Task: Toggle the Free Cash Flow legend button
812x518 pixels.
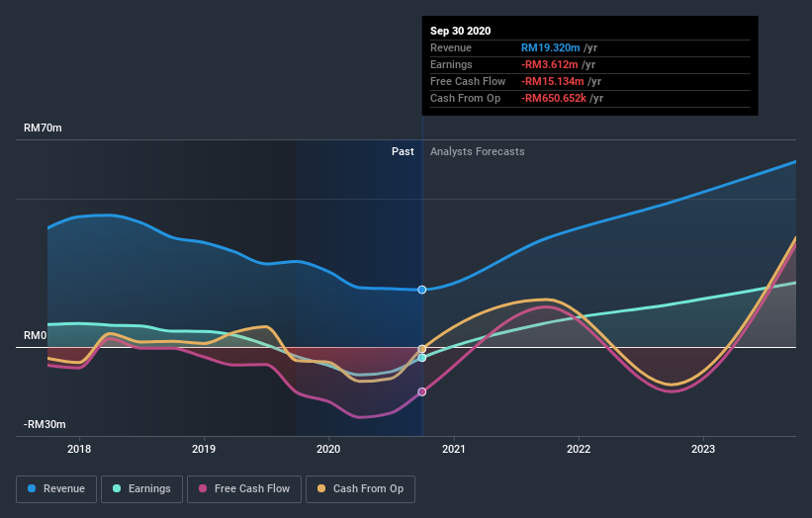Action: tap(244, 489)
